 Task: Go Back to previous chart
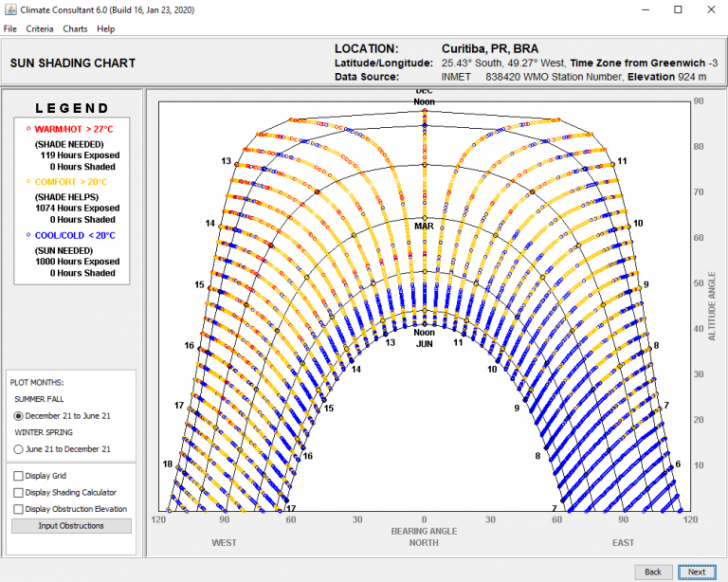(653, 572)
